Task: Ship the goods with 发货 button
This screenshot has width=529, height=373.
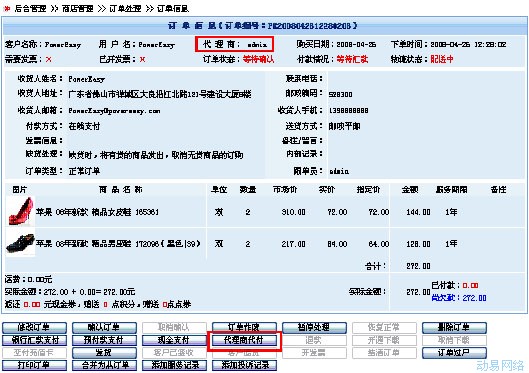Action: (104, 353)
